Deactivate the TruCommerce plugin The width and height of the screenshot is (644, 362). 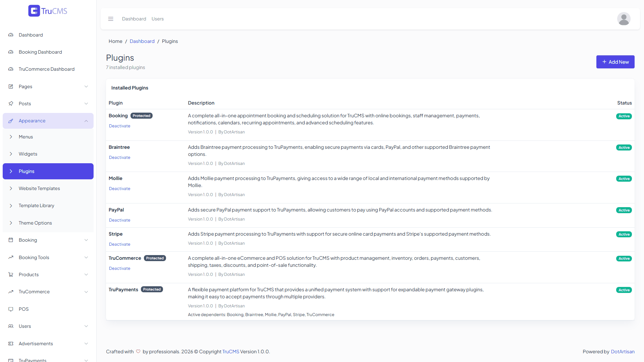[119, 268]
